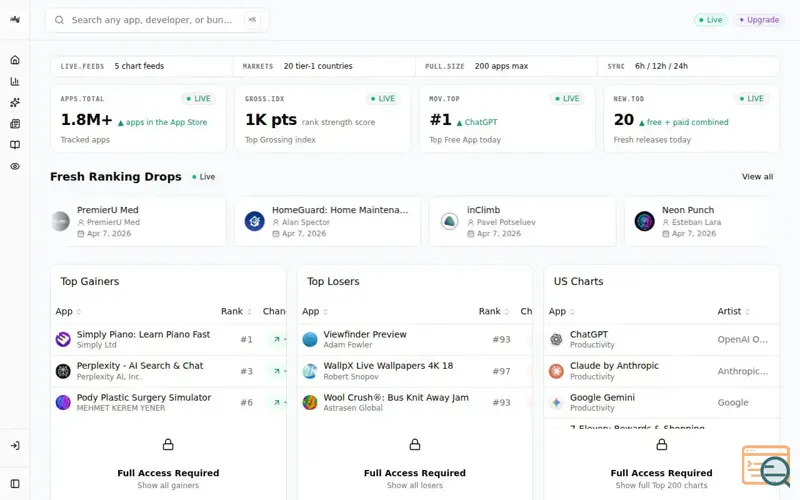800x500 pixels.
Task: Click the Upgrade button
Action: coord(759,20)
